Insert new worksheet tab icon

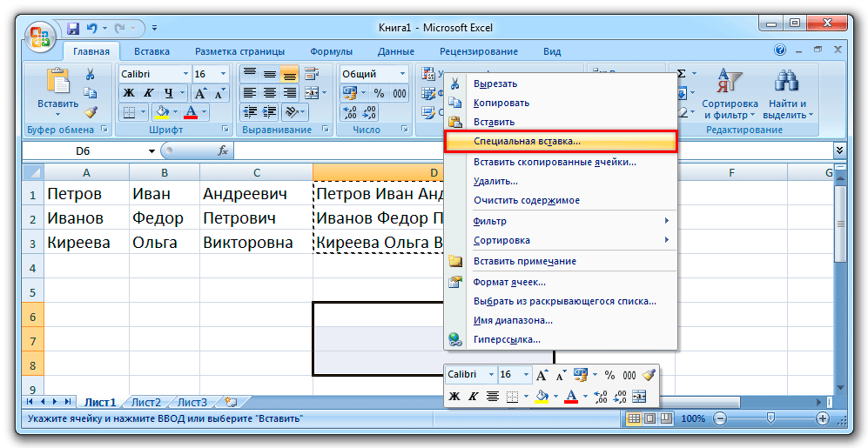231,402
